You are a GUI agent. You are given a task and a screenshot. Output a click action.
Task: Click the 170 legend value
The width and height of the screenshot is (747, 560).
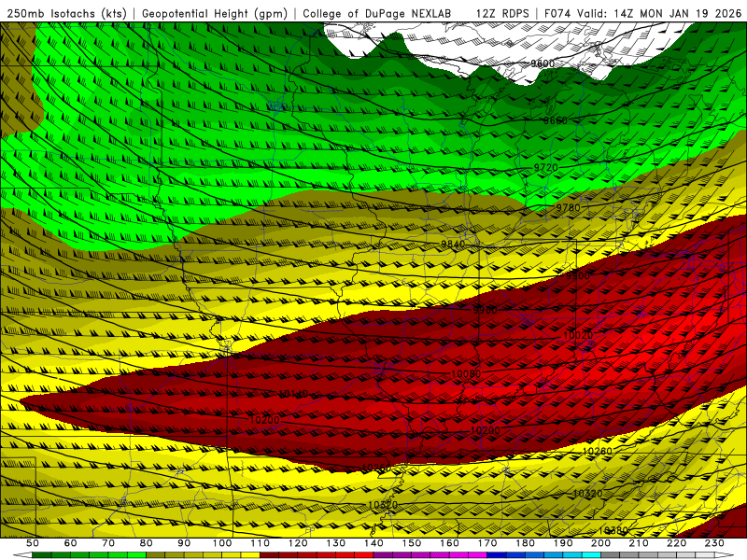[487, 543]
